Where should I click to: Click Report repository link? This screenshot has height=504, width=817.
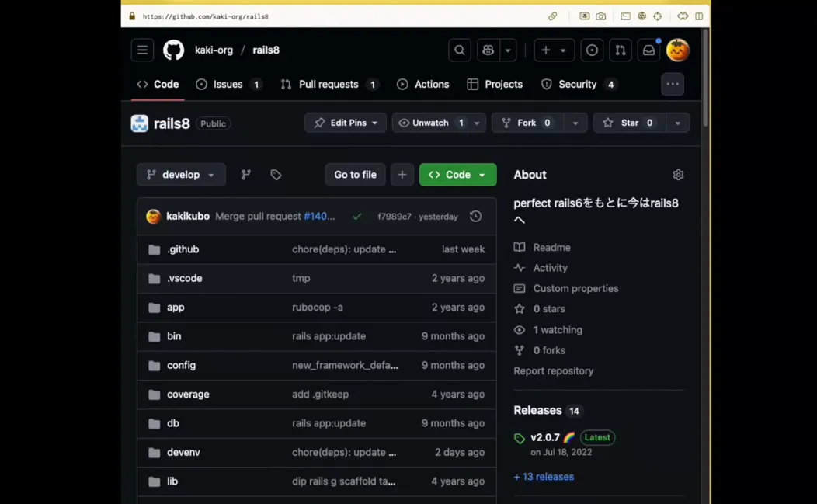(554, 371)
